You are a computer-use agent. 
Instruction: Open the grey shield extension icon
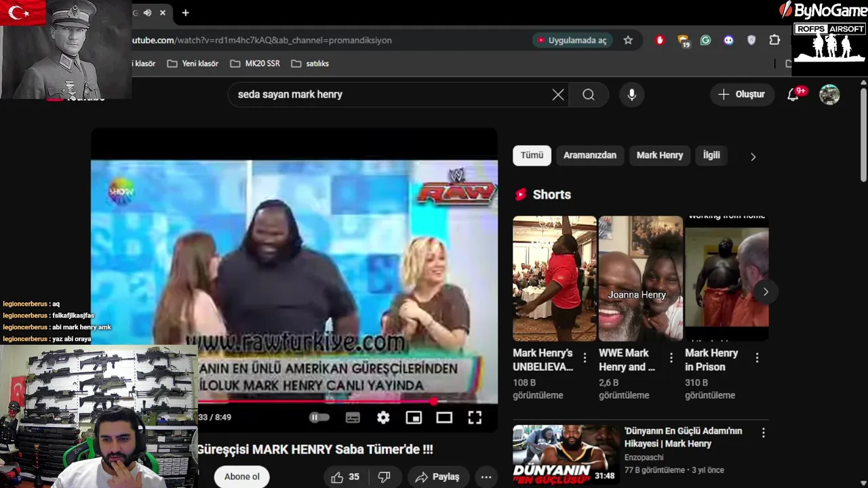pos(751,40)
